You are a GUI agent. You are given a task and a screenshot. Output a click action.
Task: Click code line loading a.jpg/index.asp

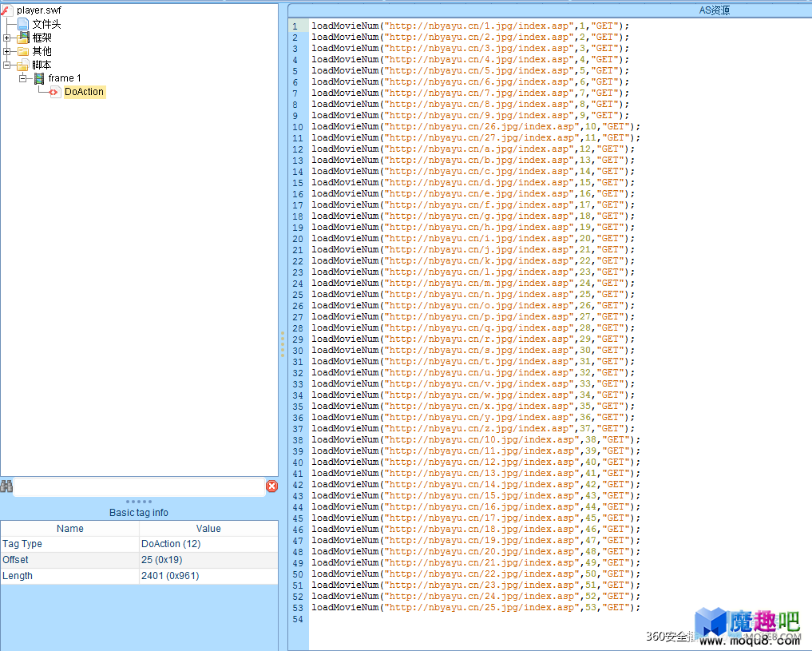coord(473,149)
